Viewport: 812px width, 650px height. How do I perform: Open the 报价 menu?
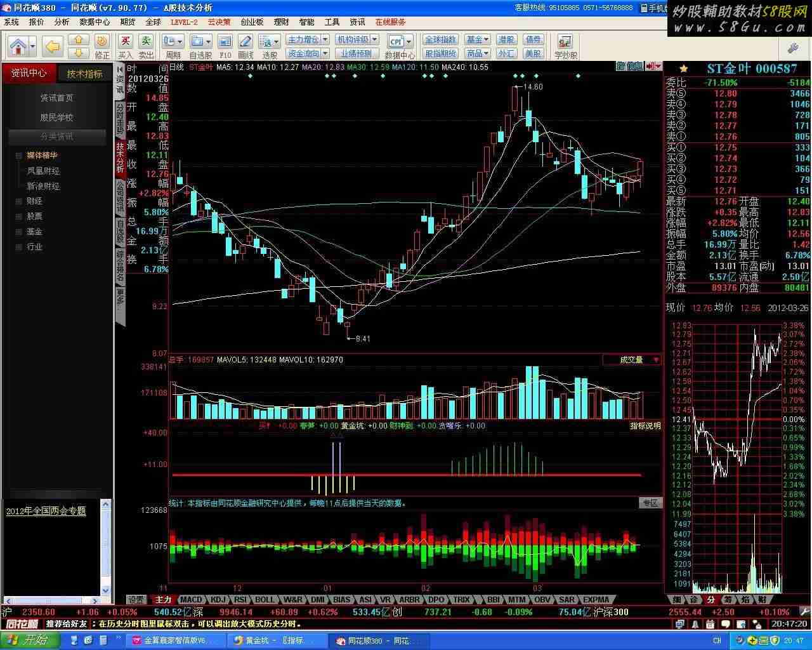tap(37, 22)
